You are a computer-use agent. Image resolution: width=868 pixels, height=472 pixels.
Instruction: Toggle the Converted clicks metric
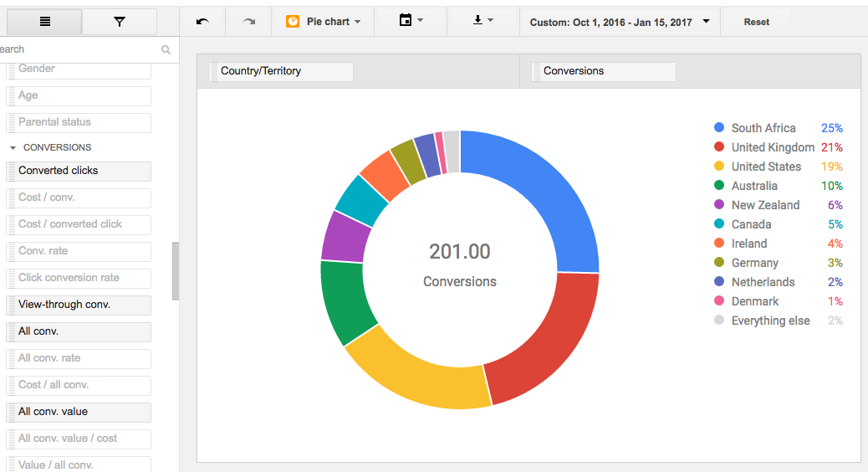point(79,171)
